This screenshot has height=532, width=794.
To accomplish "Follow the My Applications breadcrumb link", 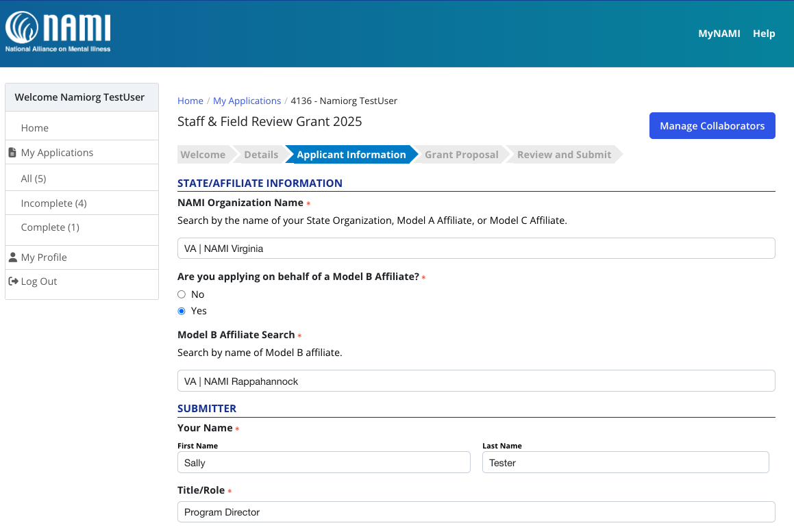I will 247,101.
